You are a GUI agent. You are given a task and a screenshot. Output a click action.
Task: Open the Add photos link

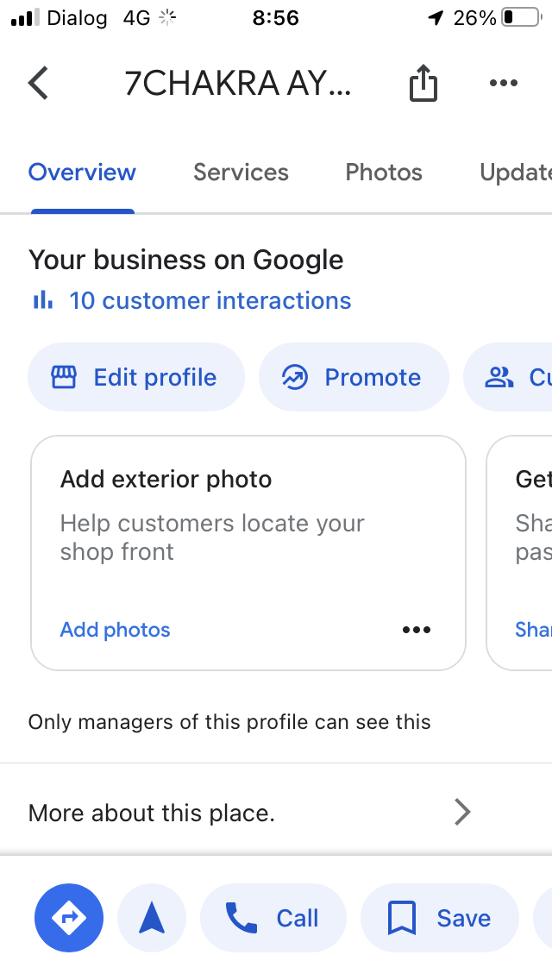tap(115, 630)
